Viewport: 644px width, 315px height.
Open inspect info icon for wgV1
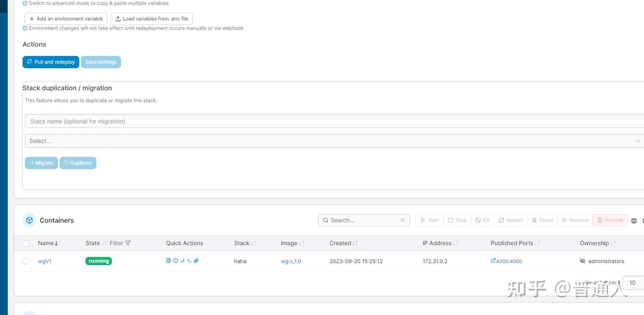point(175,260)
